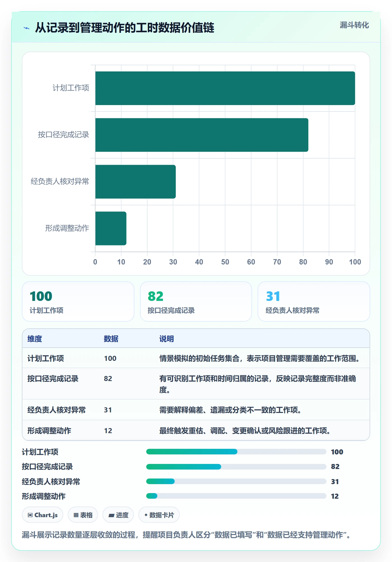The height and width of the screenshot is (562, 392).
Task: Click the title 从记录到管理动作的工时数据价值链
Action: pos(125,28)
